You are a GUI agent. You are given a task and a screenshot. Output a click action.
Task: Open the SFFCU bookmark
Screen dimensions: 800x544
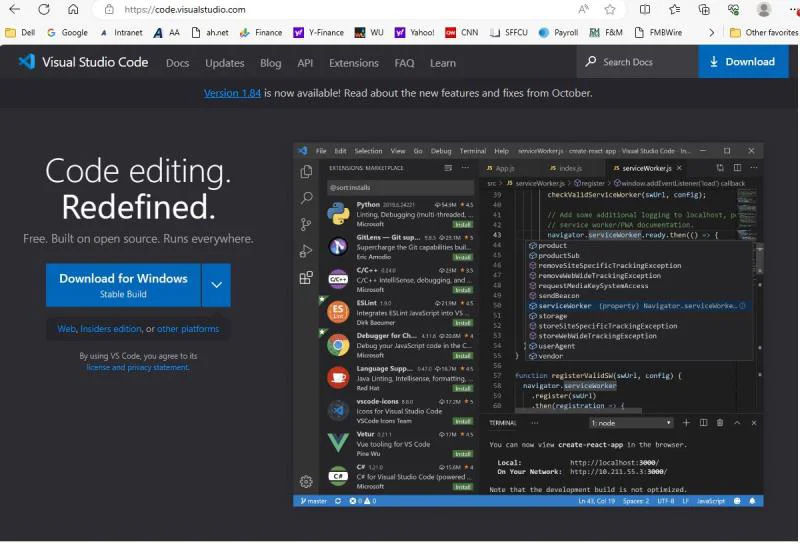508,32
